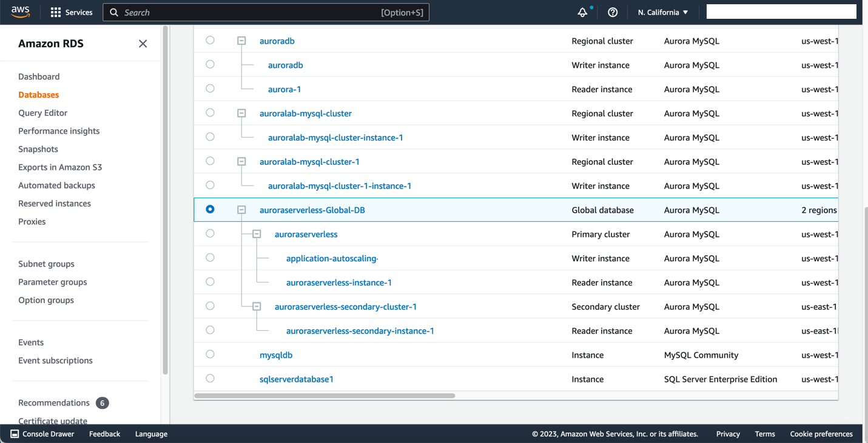Open Snapshots in the sidebar
This screenshot has height=443, width=868.
click(38, 149)
